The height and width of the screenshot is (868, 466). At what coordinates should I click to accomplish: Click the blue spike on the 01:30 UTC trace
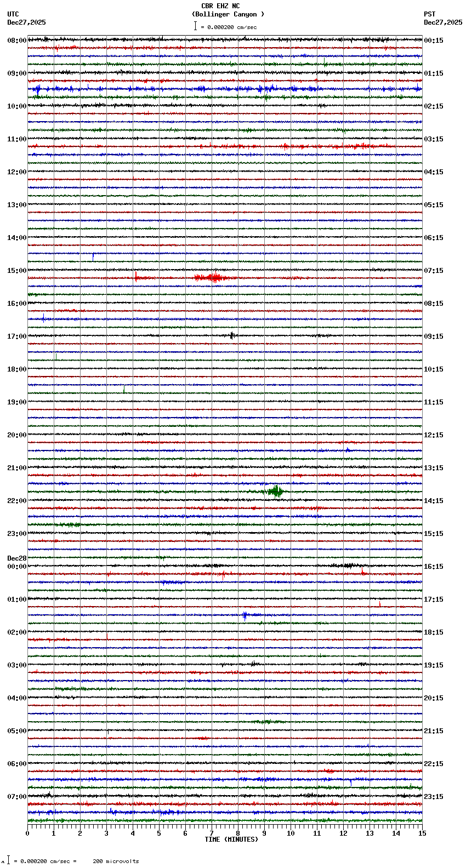coord(245,615)
